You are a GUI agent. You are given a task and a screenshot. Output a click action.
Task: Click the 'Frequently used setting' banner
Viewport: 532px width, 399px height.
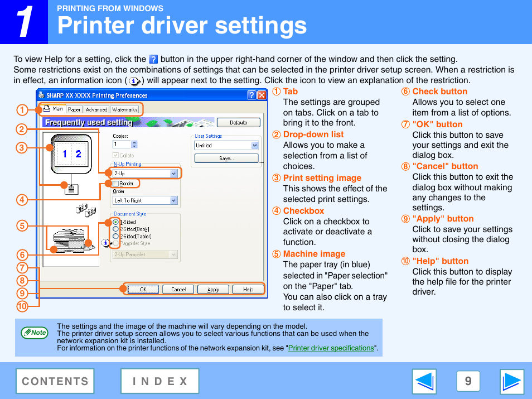tap(128, 123)
